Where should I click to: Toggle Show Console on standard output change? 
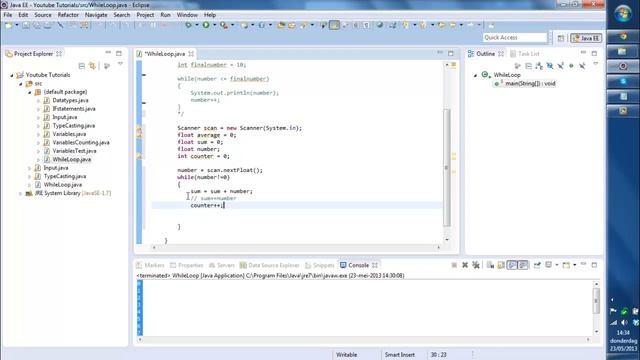pyautogui.click(x=512, y=265)
